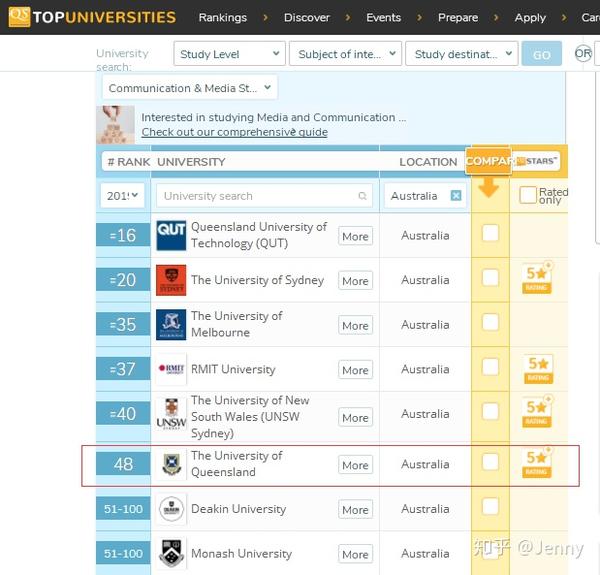The height and width of the screenshot is (575, 600).
Task: Open the Deakin University logo
Action: click(171, 509)
